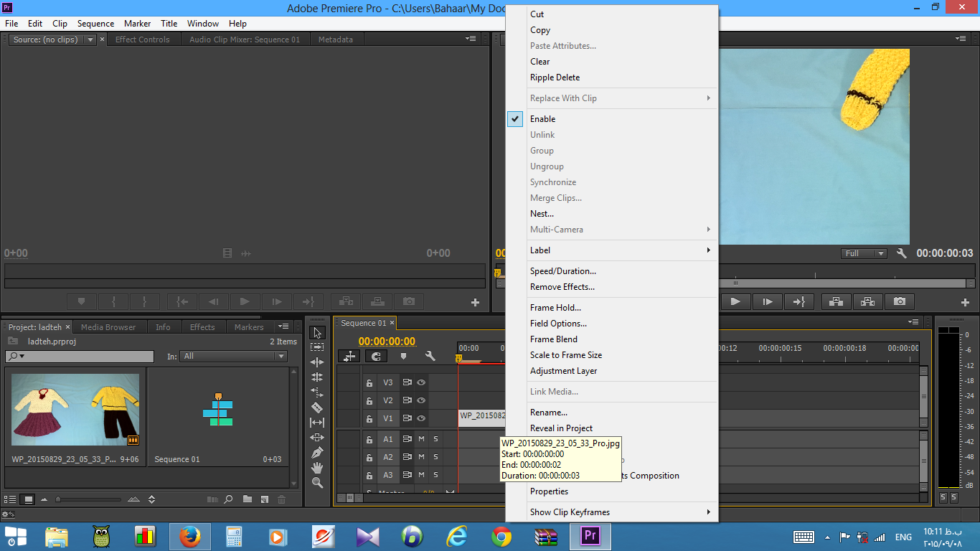
Task: Select the Hand tool
Action: coord(317,468)
